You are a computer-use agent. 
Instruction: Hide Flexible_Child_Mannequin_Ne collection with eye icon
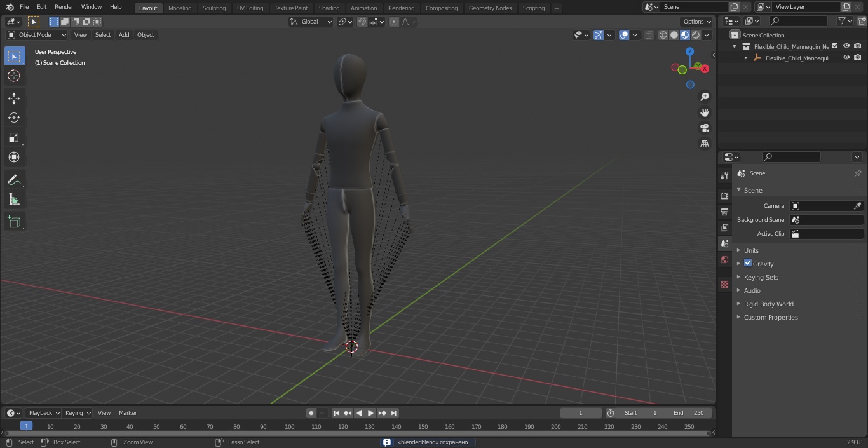(846, 46)
